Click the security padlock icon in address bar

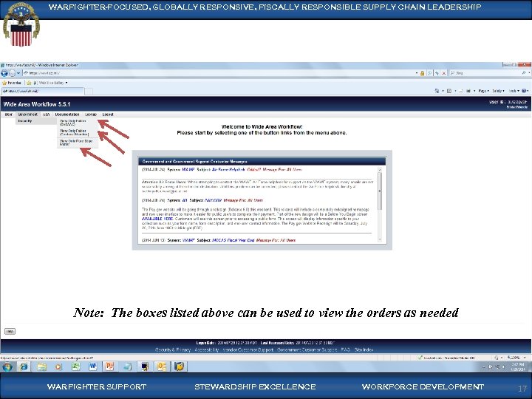click(x=423, y=73)
